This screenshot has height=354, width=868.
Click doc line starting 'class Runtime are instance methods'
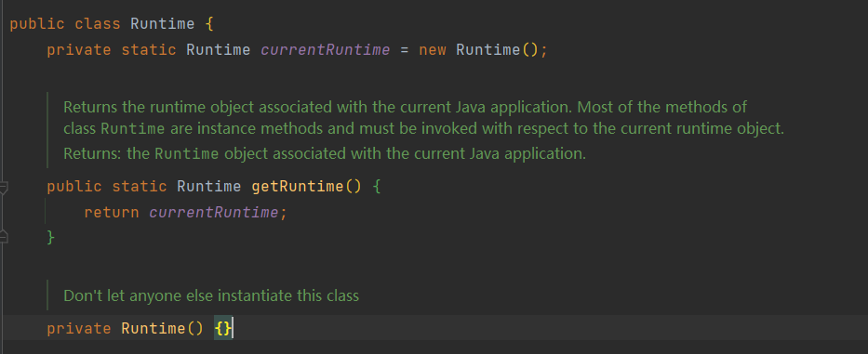coord(424,129)
